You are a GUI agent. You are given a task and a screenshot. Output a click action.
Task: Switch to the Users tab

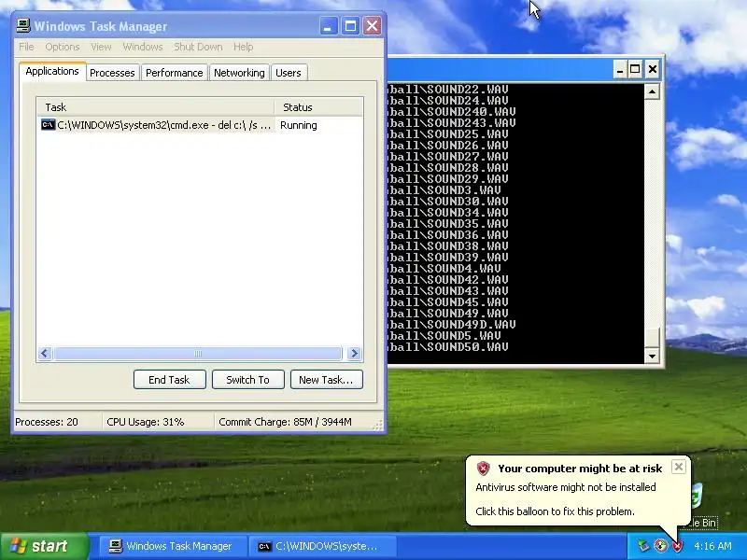click(x=289, y=73)
